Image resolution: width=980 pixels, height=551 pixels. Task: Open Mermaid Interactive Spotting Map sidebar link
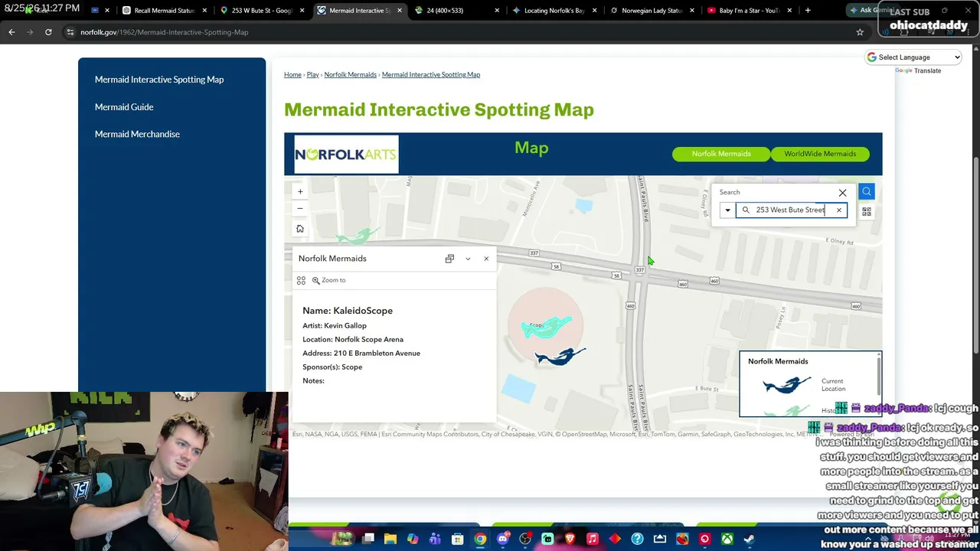point(159,80)
